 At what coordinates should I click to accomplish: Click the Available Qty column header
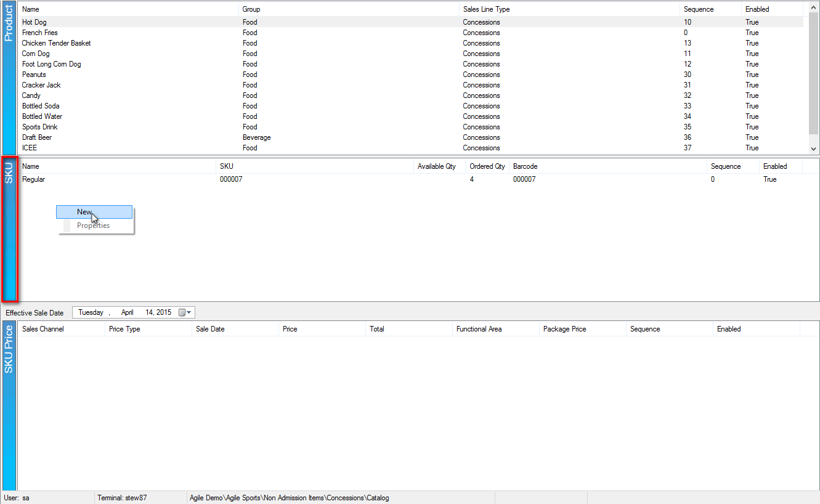click(x=439, y=166)
